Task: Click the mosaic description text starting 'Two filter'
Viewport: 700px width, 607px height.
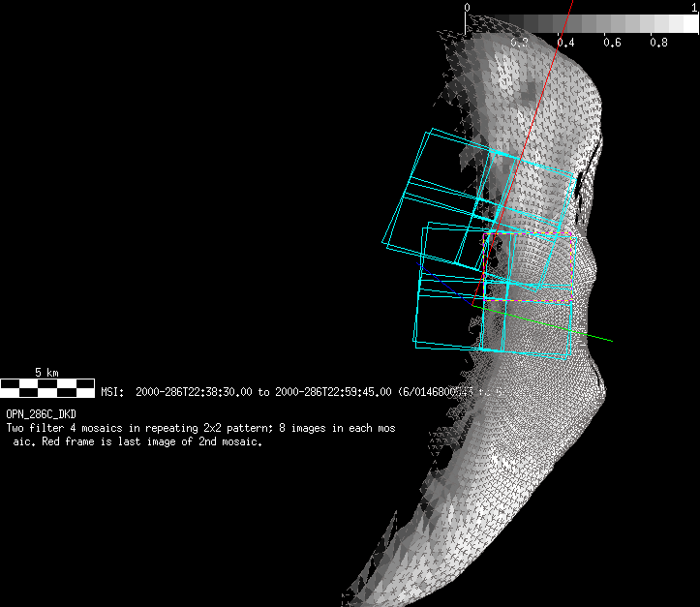Action: (x=199, y=427)
